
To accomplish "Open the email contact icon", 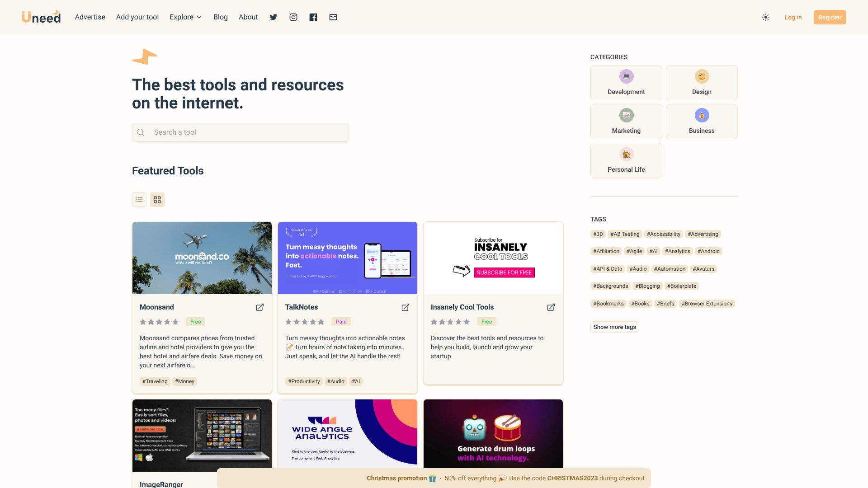I will (x=333, y=17).
